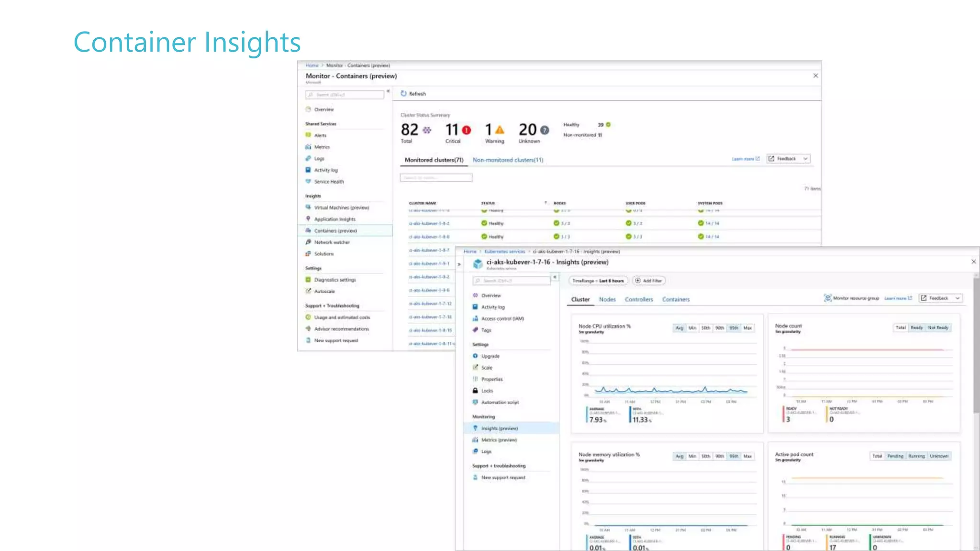Screen dimensions: 980x551
Task: Switch to the Nodes tab
Action: coord(607,299)
